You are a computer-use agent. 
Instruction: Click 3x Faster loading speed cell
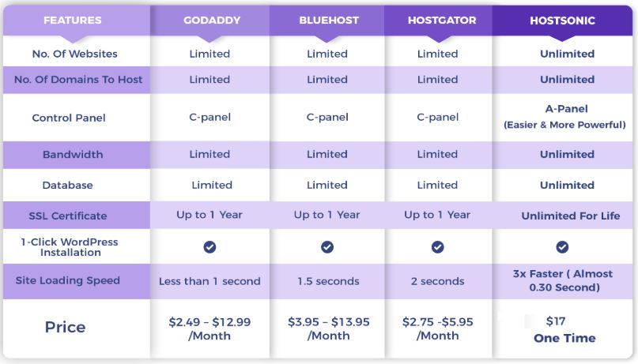pyautogui.click(x=563, y=280)
